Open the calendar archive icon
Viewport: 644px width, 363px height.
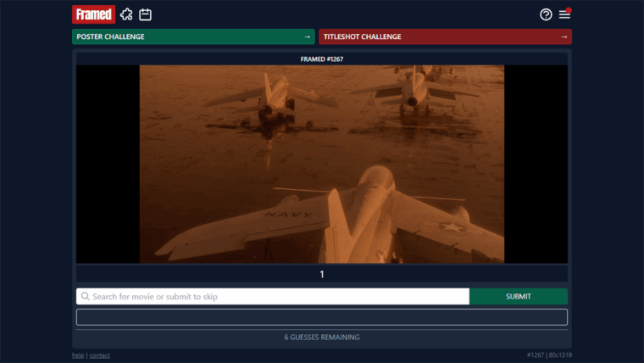[145, 14]
